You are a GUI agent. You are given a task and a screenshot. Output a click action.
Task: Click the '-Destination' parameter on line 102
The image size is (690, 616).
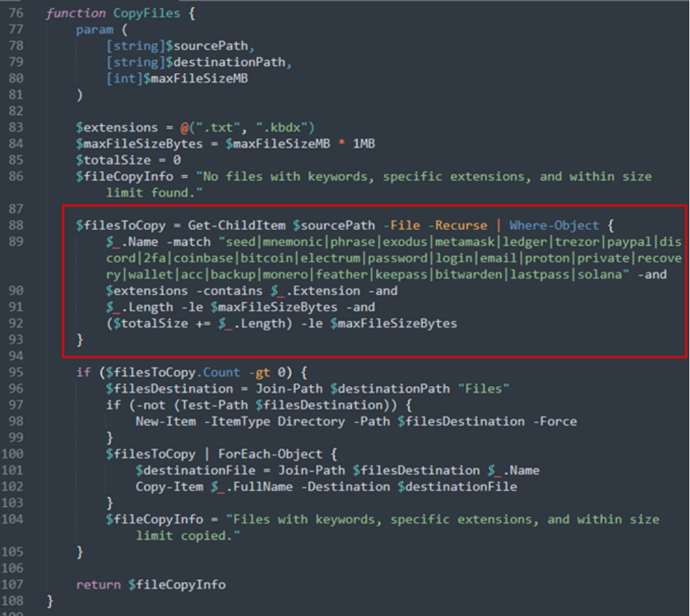(x=345, y=487)
